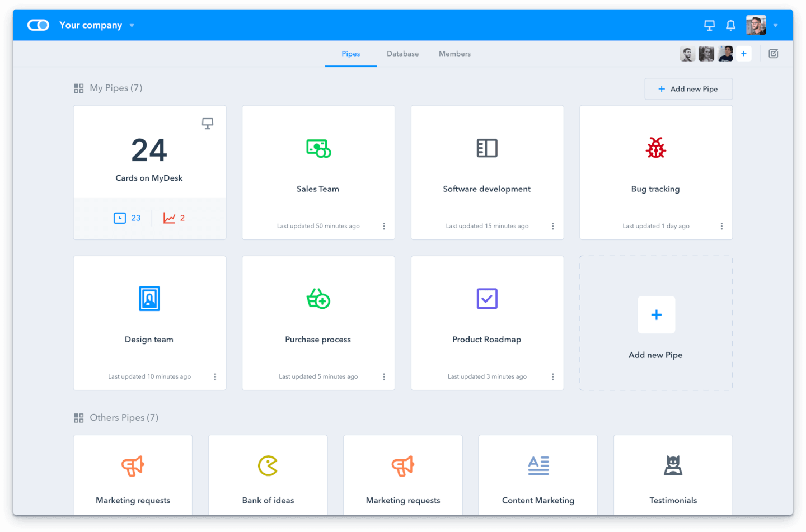The width and height of the screenshot is (806, 532).
Task: Open the Product Roadmap checkbox icon
Action: point(487,299)
